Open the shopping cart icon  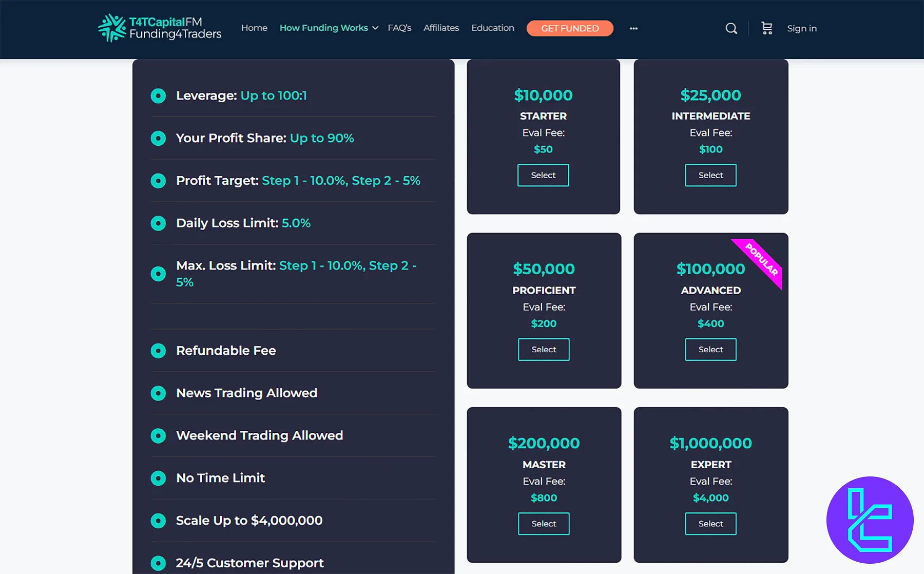coord(766,28)
